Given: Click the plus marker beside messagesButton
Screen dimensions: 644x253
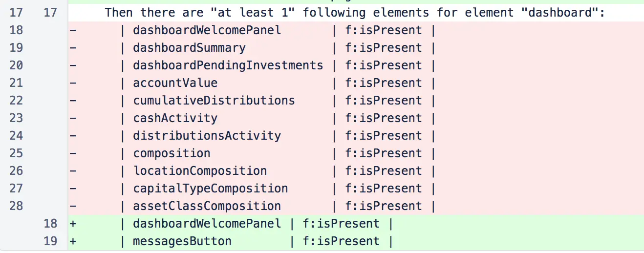Looking at the screenshot, I should [x=73, y=241].
